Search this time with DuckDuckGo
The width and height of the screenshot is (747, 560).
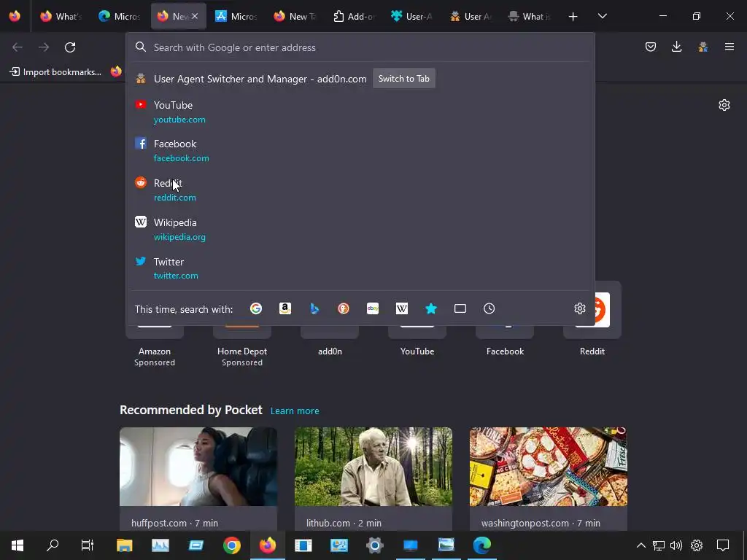pos(344,308)
